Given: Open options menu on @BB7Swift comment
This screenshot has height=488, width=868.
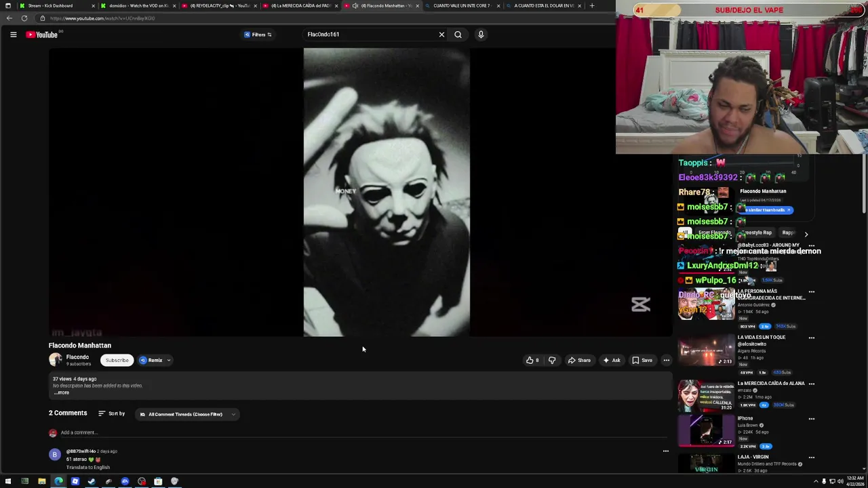Looking at the screenshot, I should tap(666, 451).
